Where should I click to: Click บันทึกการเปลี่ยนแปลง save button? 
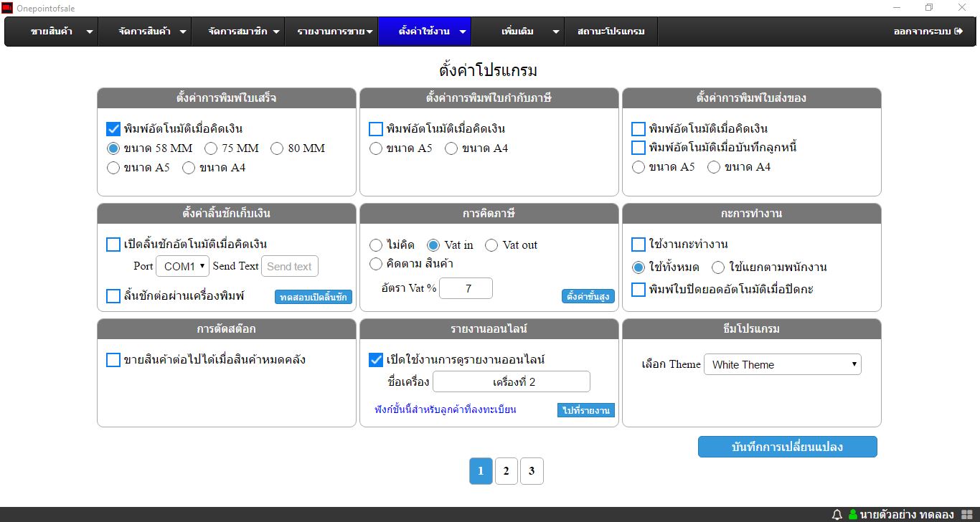click(787, 447)
